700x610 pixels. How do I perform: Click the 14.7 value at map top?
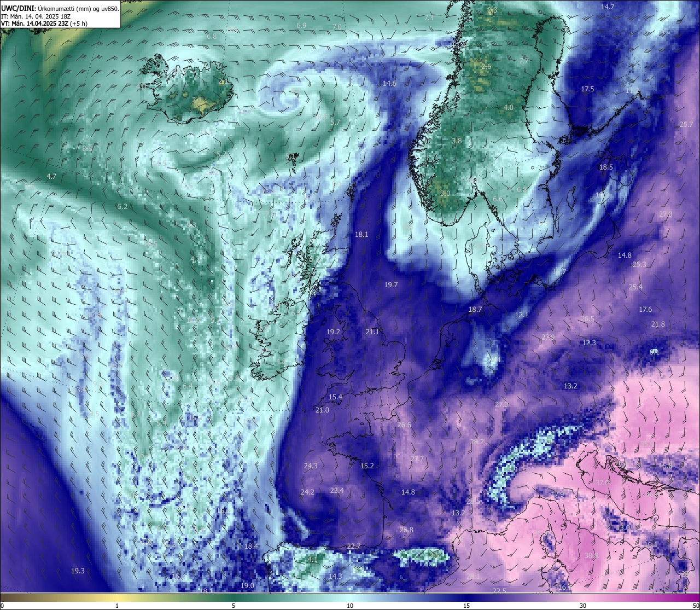tap(608, 7)
